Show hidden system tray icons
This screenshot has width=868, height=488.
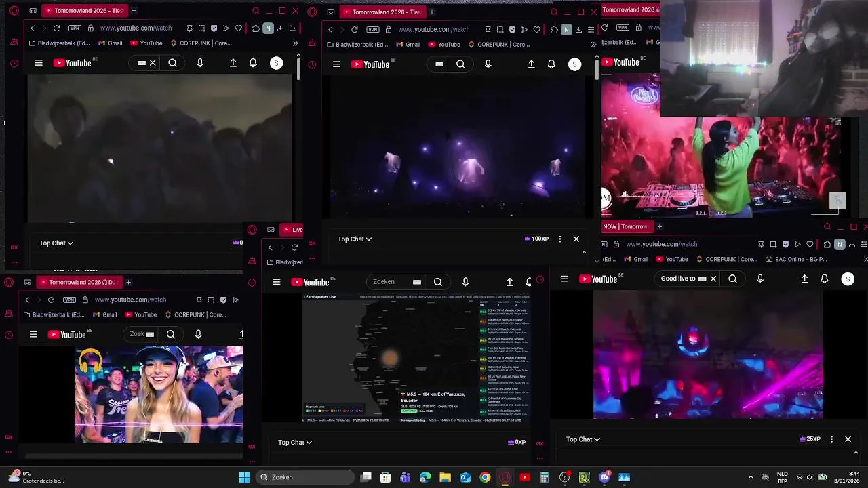(751, 477)
